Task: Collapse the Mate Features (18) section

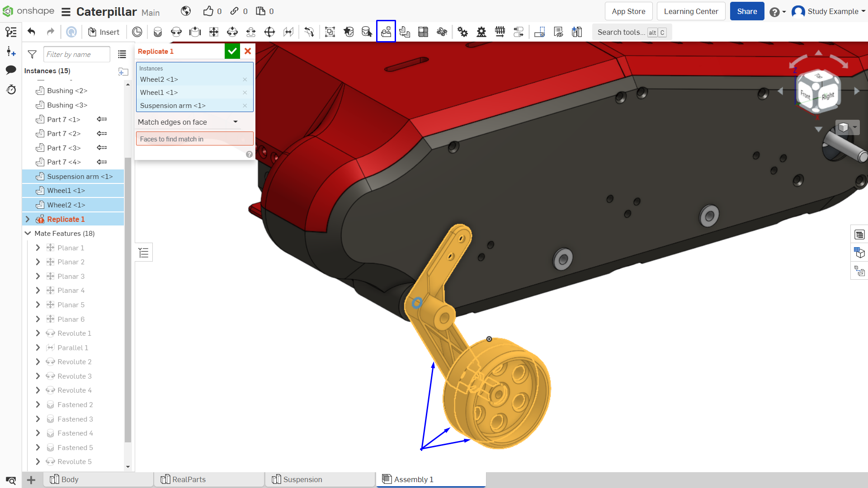Action: 28,234
